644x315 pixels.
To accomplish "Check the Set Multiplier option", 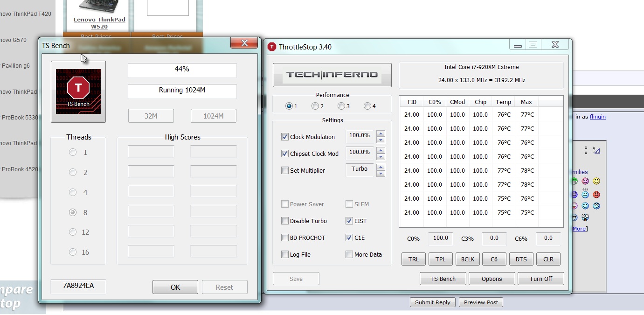I will (x=285, y=170).
